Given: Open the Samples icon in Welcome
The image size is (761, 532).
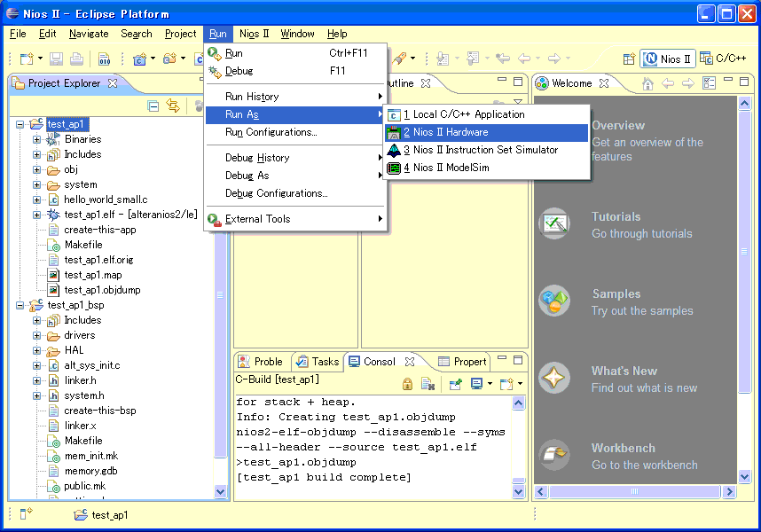Looking at the screenshot, I should point(554,301).
